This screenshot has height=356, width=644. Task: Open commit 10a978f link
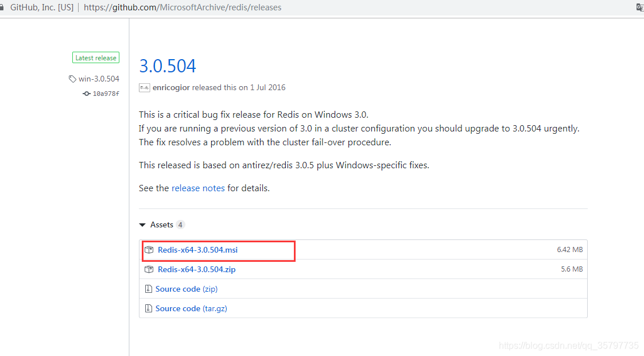click(x=106, y=94)
